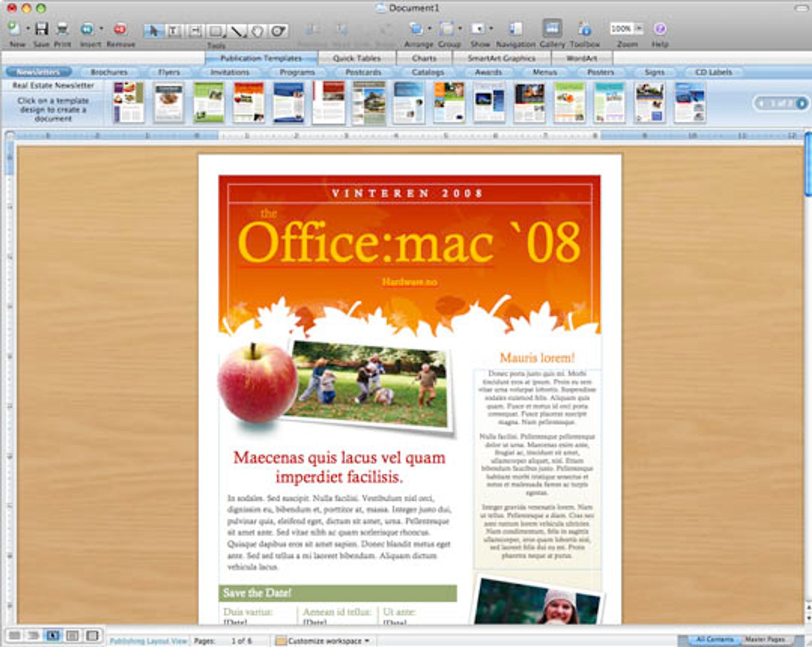Switch to Draft view icon

point(15,636)
